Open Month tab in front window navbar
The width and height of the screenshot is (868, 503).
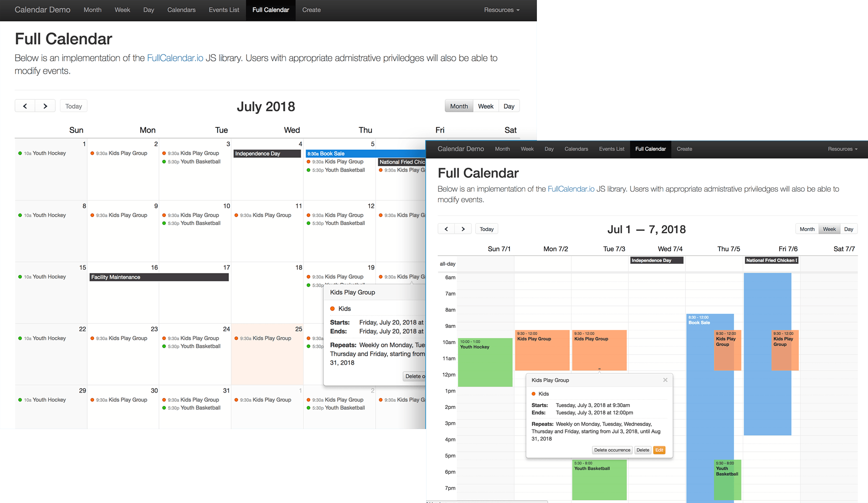pos(502,149)
